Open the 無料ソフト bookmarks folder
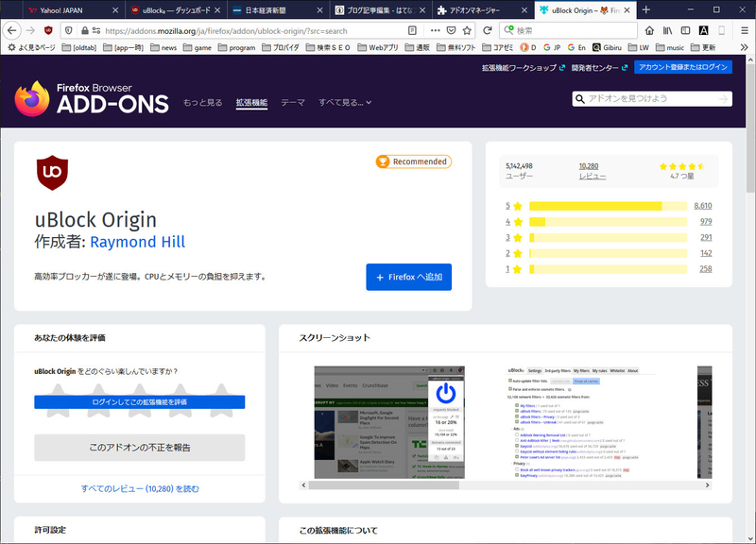The width and height of the screenshot is (756, 544). pos(456,47)
